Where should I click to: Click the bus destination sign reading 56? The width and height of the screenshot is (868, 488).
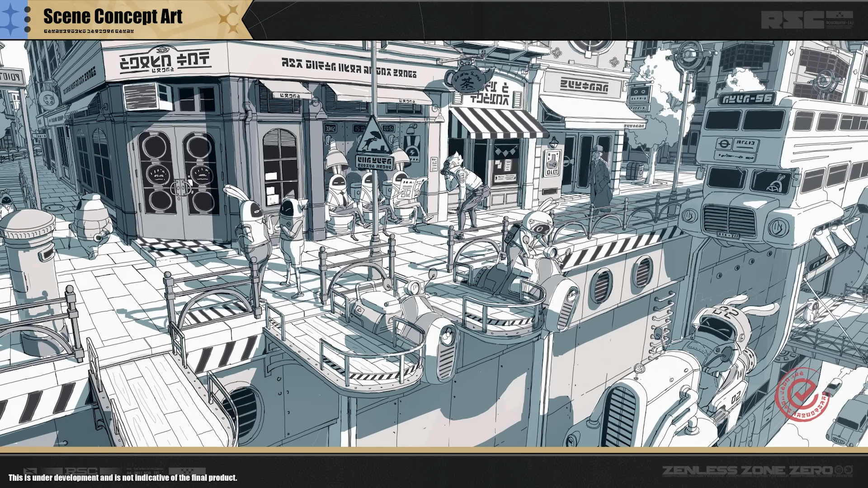(747, 99)
